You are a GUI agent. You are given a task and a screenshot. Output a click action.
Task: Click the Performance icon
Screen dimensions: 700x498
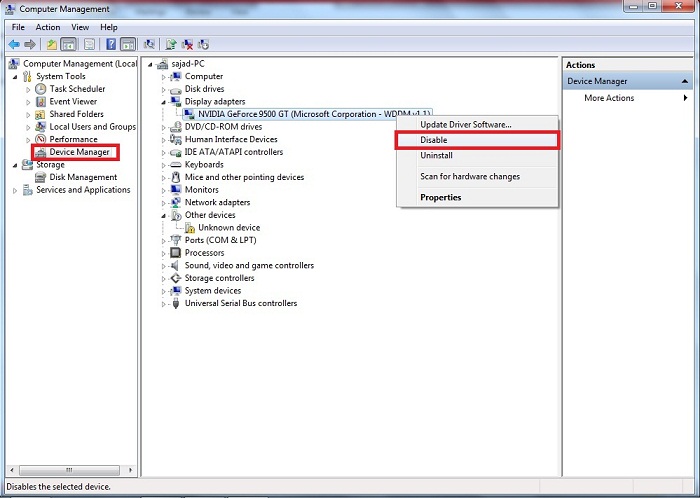[x=41, y=139]
